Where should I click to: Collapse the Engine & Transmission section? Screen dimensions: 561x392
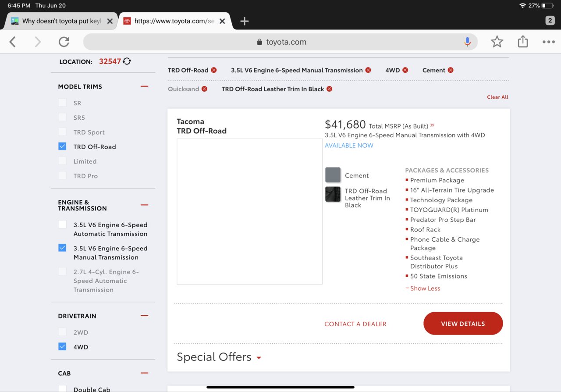pyautogui.click(x=144, y=205)
